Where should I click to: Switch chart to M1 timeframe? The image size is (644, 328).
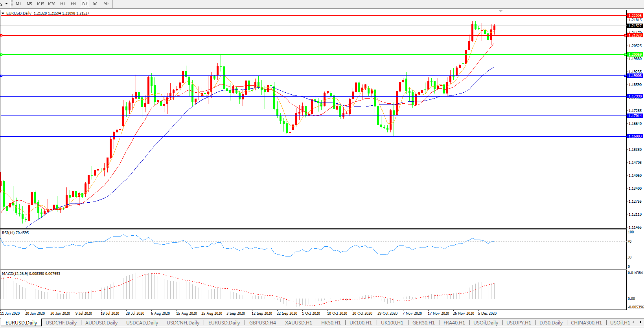(x=18, y=4)
